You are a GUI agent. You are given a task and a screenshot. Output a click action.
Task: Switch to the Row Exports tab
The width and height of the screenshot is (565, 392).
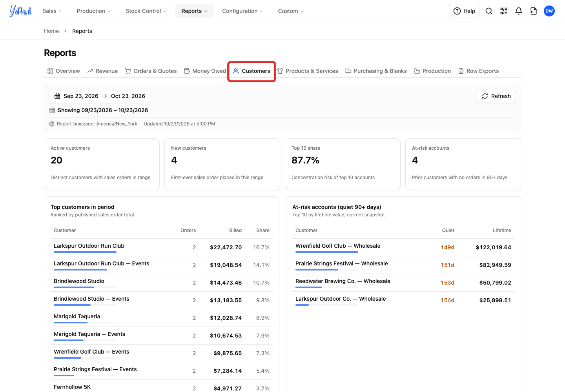point(478,71)
